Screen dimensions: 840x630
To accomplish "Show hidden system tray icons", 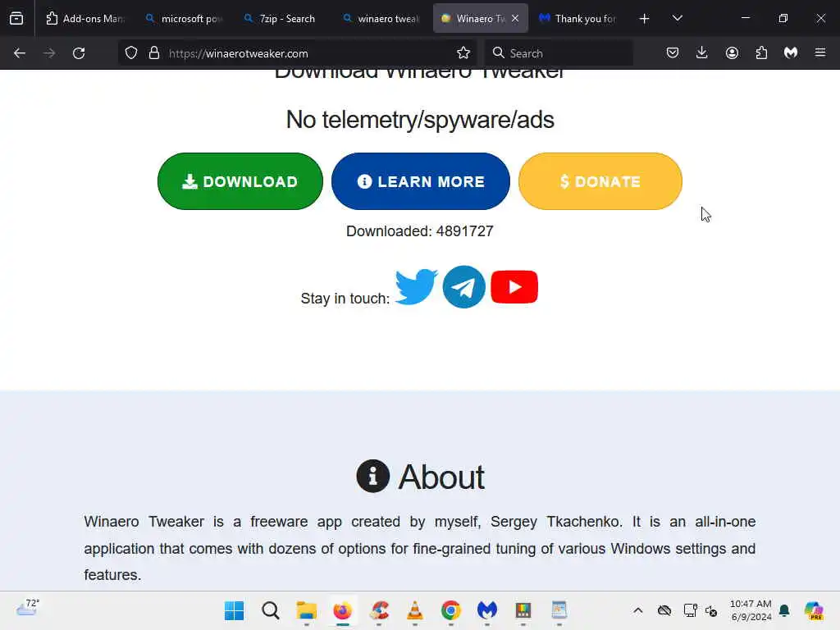I will [x=638, y=610].
